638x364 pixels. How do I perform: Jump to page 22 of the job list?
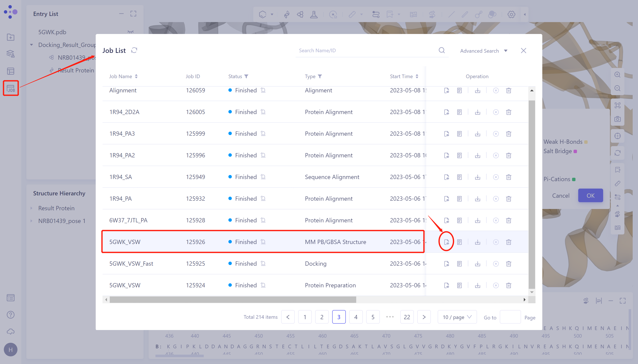(x=407, y=317)
